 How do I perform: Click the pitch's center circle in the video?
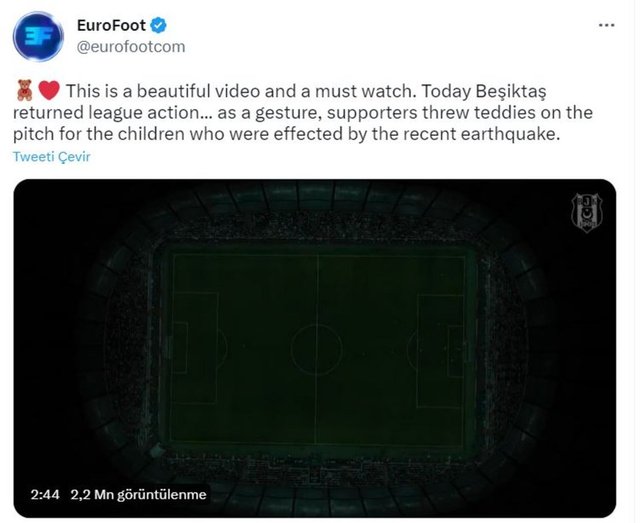(317, 346)
